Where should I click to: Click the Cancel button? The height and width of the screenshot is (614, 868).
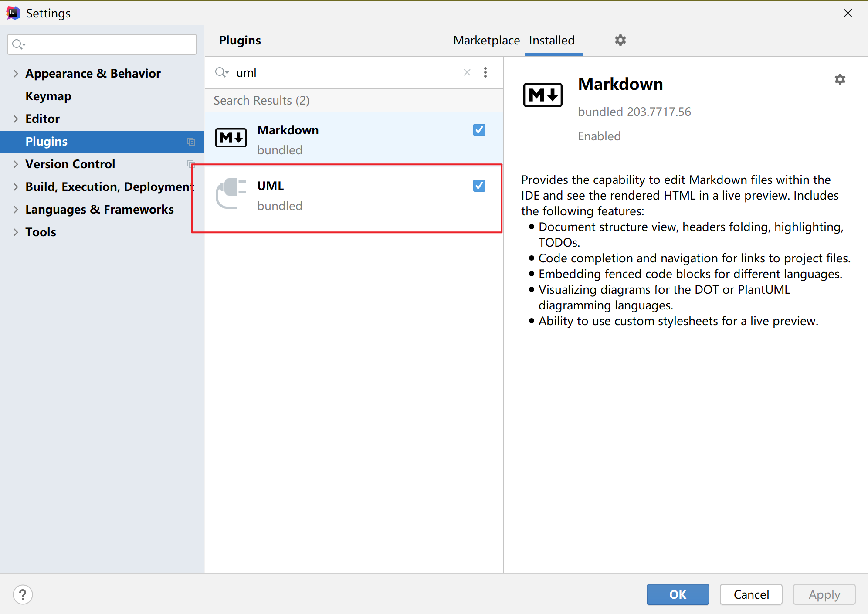750,594
